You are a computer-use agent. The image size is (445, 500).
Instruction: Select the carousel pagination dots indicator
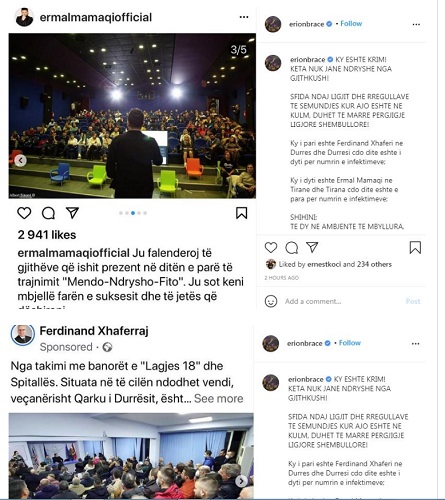point(133,213)
